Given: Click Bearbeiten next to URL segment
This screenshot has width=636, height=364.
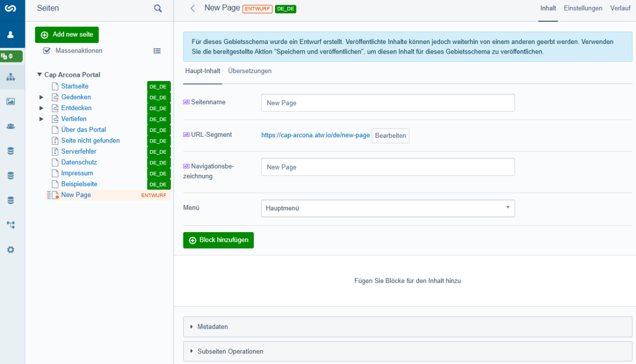Looking at the screenshot, I should point(391,136).
